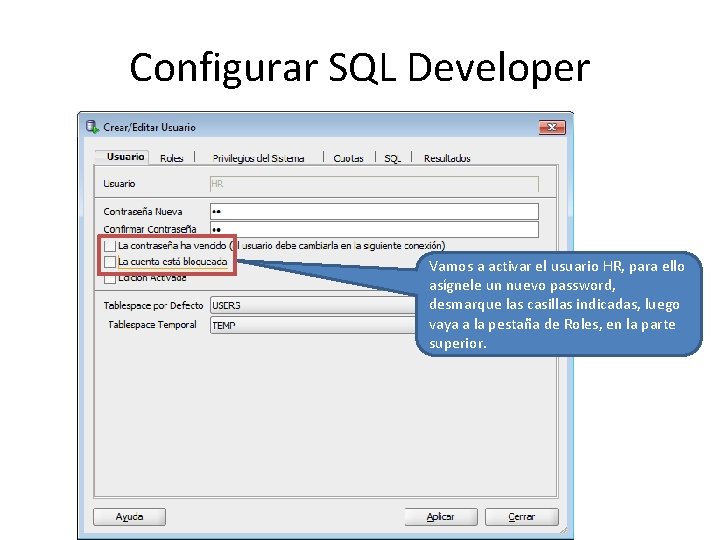This screenshot has height=540, width=720.
Task: Click the Usuario field label text
Action: click(x=119, y=184)
